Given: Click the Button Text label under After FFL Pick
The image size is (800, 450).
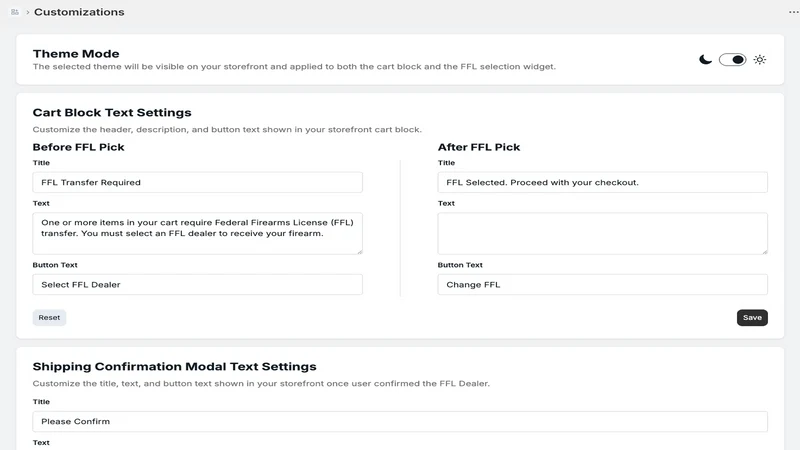Looking at the screenshot, I should coord(460,265).
